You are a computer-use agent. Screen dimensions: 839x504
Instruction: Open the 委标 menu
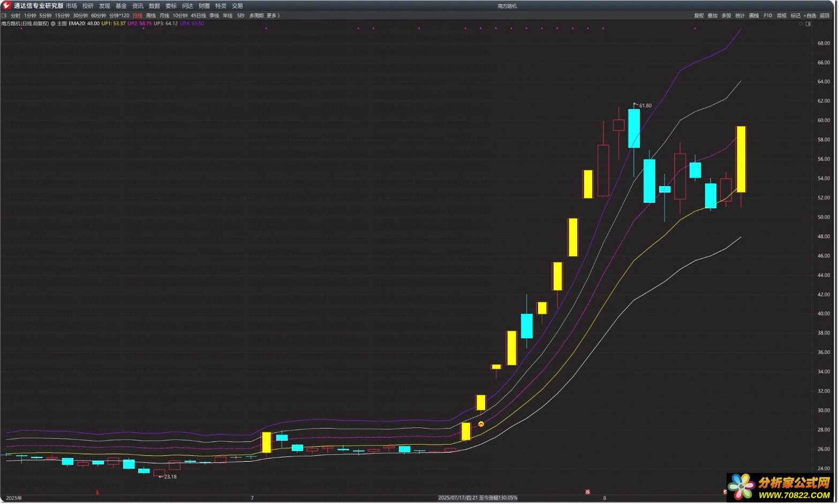tap(171, 6)
